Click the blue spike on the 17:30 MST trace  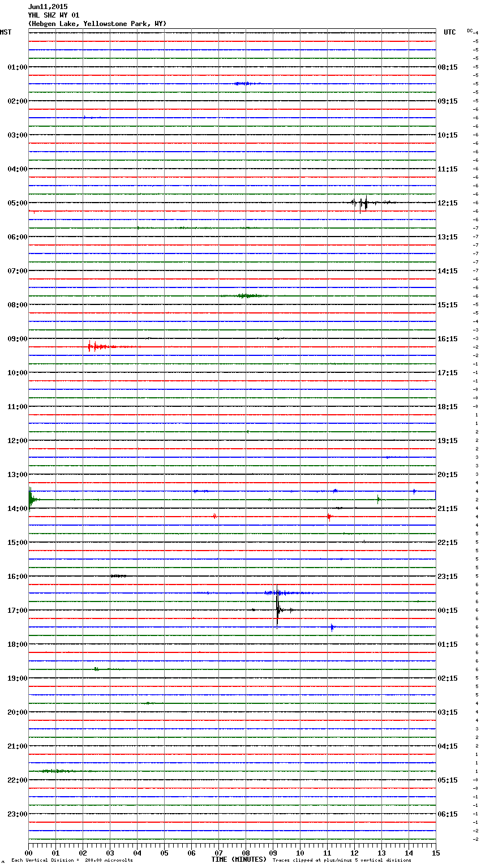click(x=332, y=627)
